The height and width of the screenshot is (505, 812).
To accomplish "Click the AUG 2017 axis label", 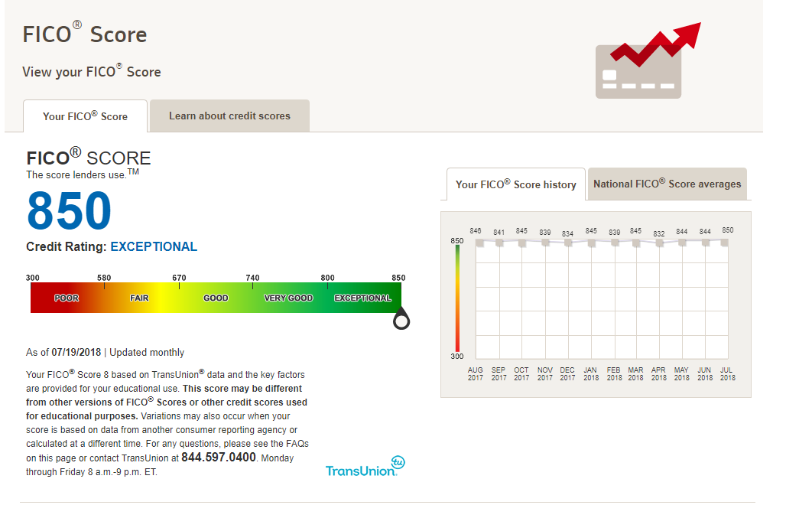I will coord(476,374).
